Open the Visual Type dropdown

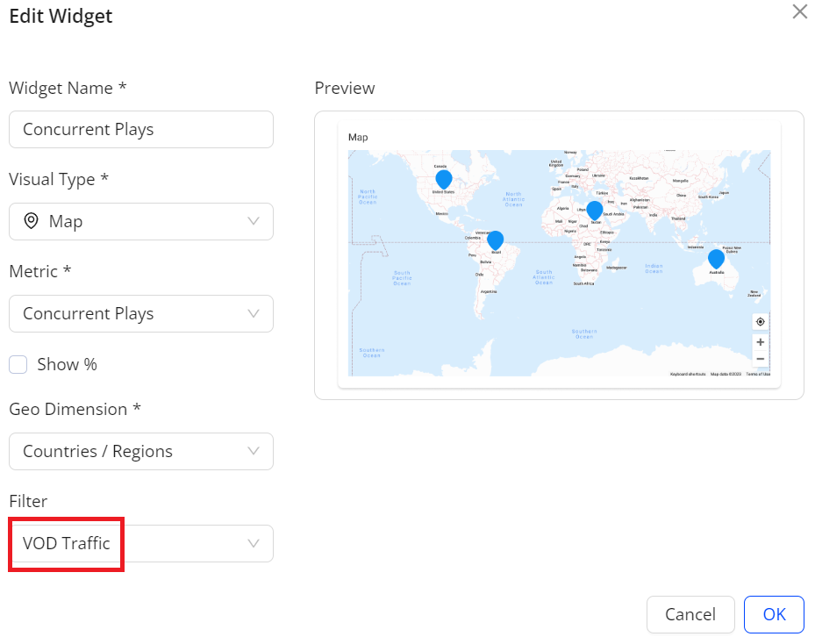tap(141, 221)
